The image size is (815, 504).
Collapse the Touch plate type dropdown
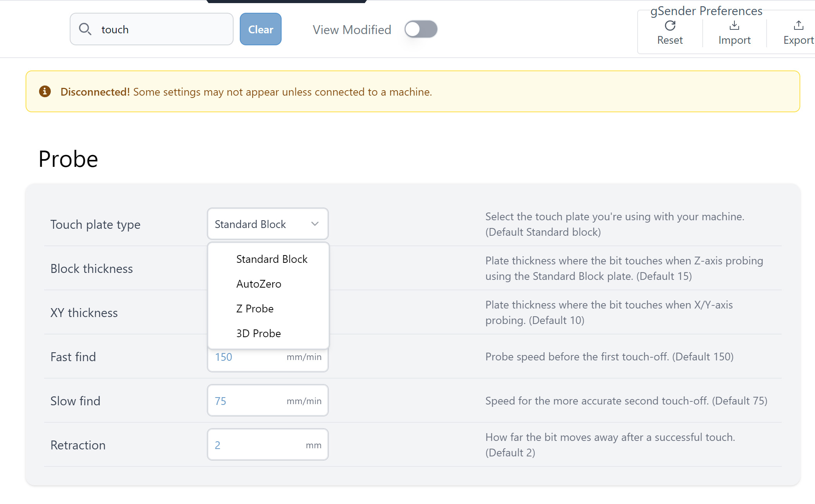tap(267, 224)
